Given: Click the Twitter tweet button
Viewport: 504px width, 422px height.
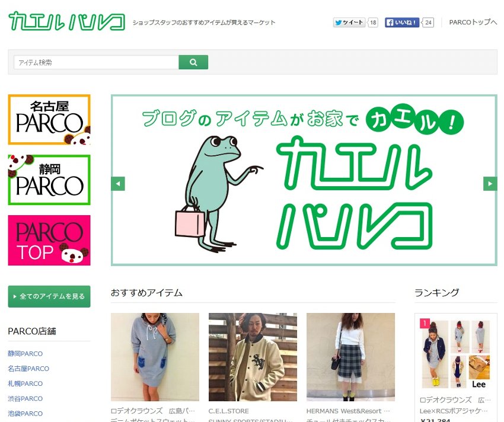Looking at the screenshot, I should [x=349, y=23].
